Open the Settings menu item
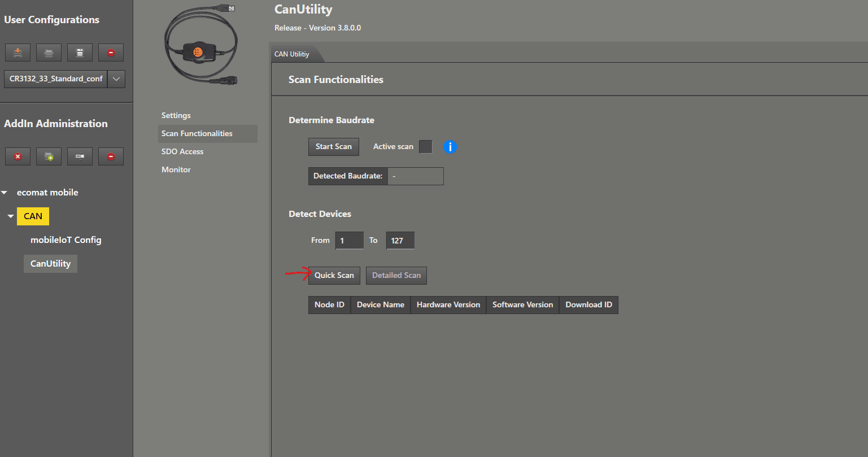This screenshot has width=868, height=457. point(176,116)
